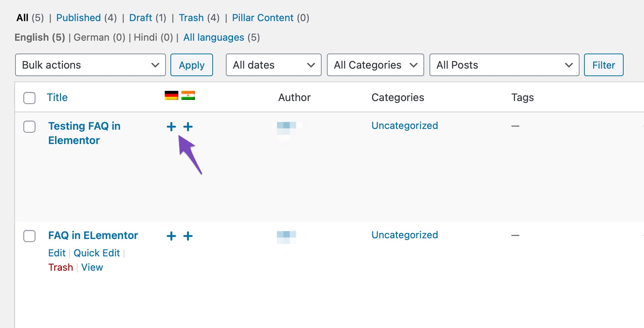644x328 pixels.
Task: Open Quick Edit for FAQ in ELementor
Action: [x=97, y=253]
